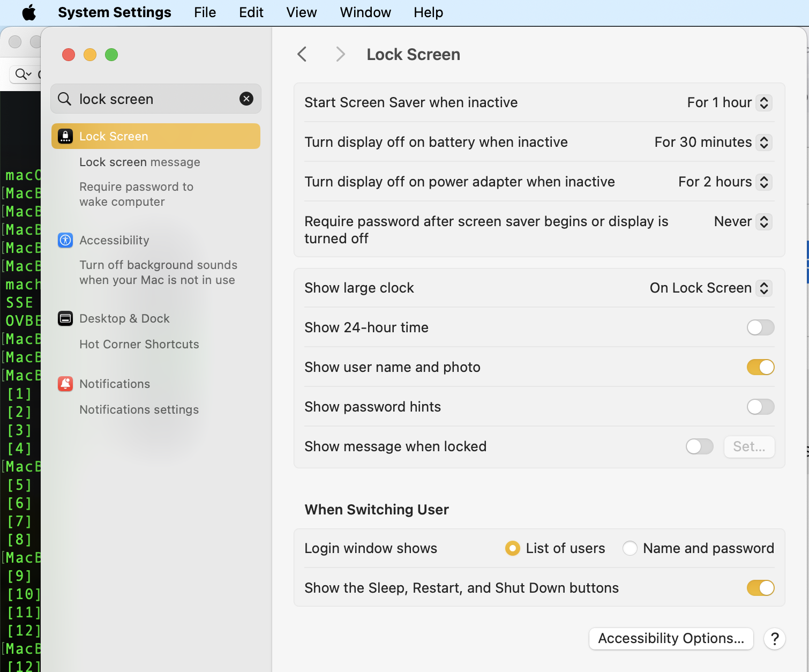The image size is (809, 672).
Task: Click the Set message button
Action: (749, 446)
